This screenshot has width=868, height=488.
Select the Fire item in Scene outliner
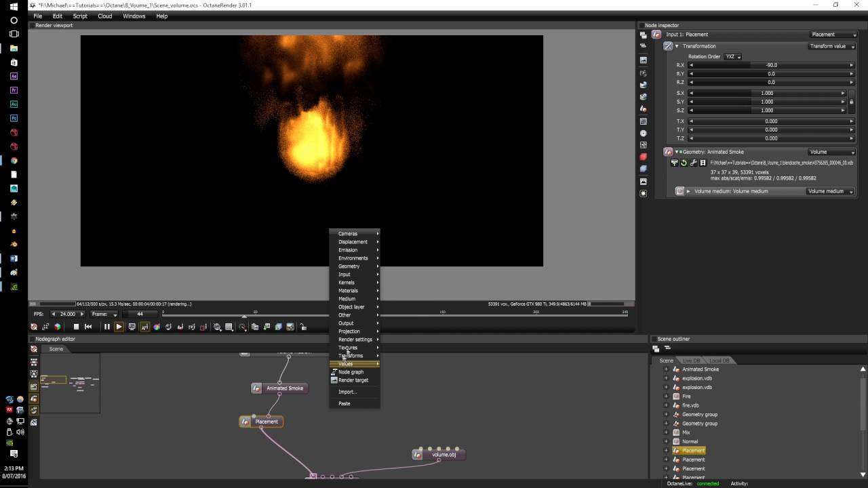pyautogui.click(x=686, y=396)
